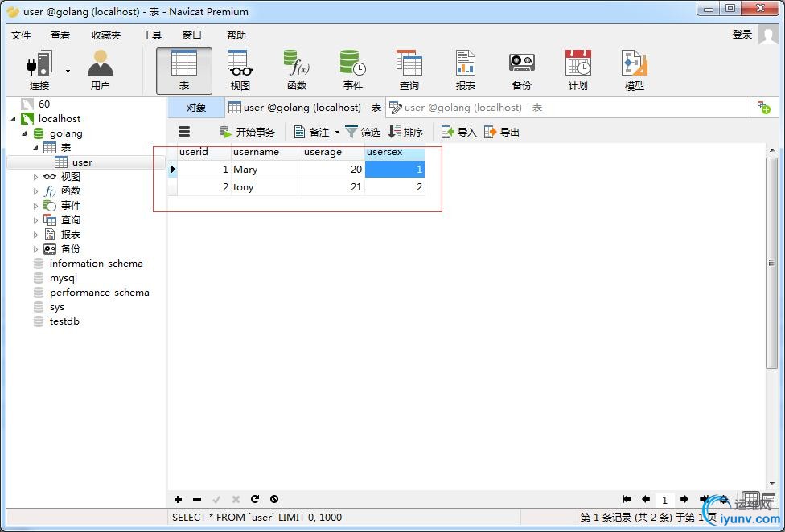Collapse the localhost connection node
Image resolution: width=785 pixels, height=532 pixels.
(13, 119)
